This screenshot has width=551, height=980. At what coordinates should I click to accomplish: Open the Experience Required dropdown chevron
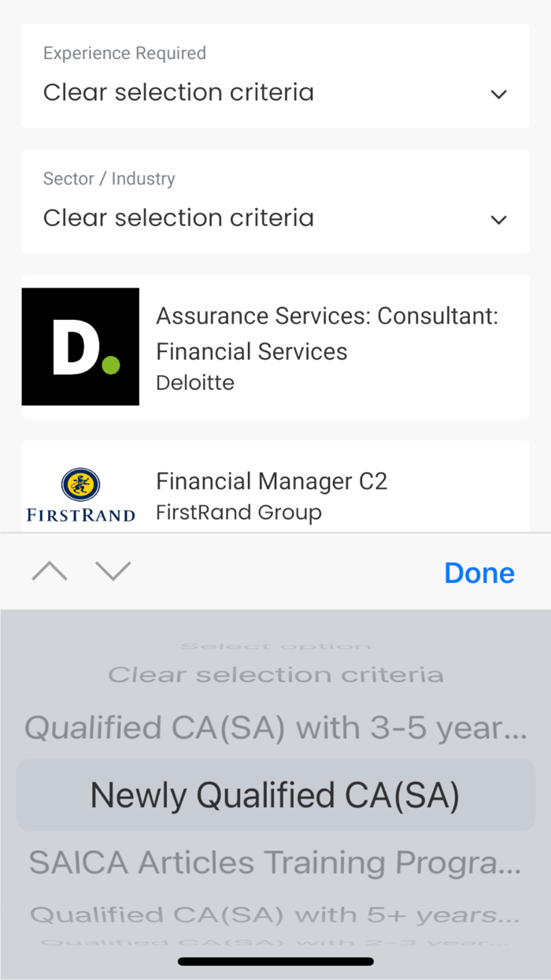[499, 94]
